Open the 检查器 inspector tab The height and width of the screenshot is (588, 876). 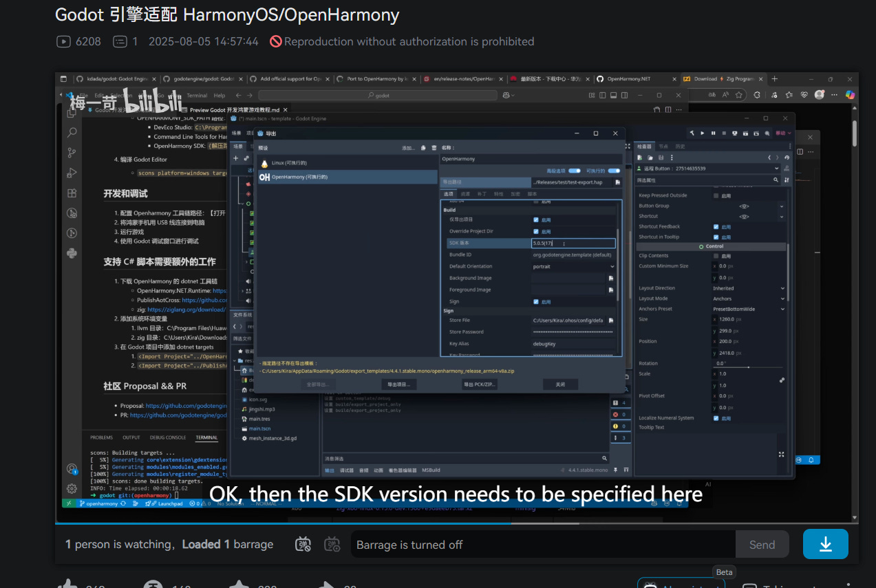644,146
